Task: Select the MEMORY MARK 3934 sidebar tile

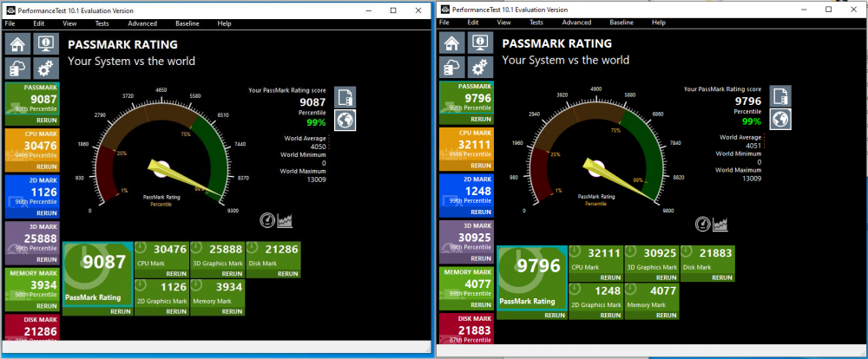Action: pyautogui.click(x=32, y=290)
